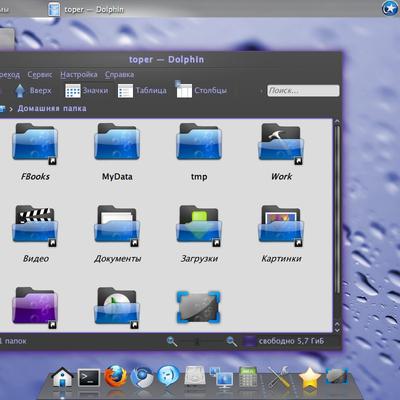Select the purple folder icon
The image size is (400, 400).
click(35, 308)
